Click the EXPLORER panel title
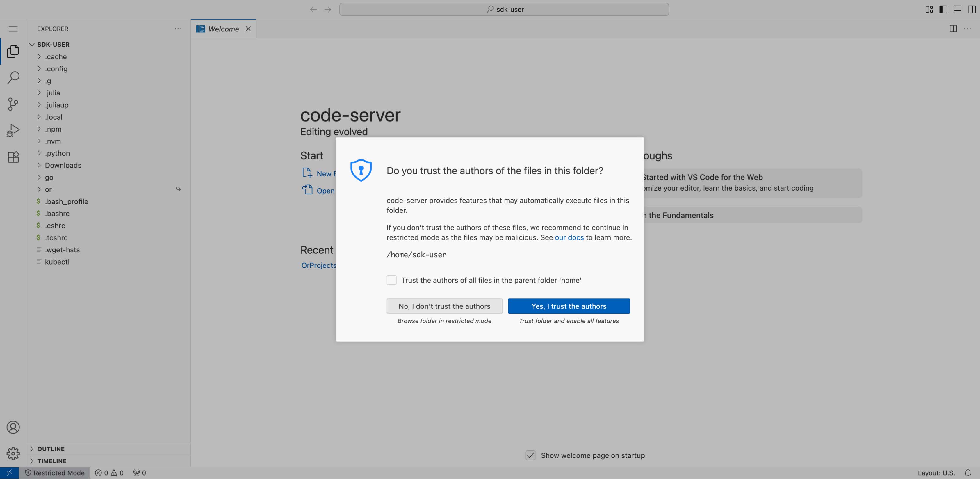 [x=53, y=29]
